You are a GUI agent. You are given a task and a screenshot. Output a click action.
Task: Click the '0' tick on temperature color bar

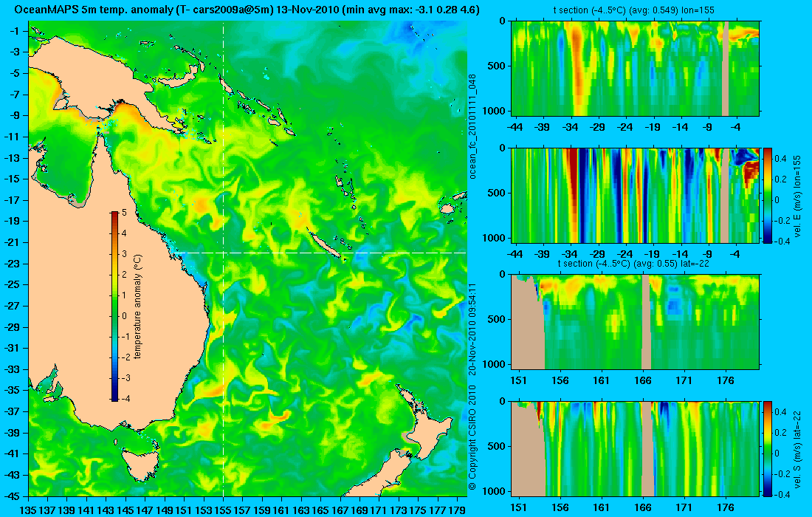tap(124, 315)
